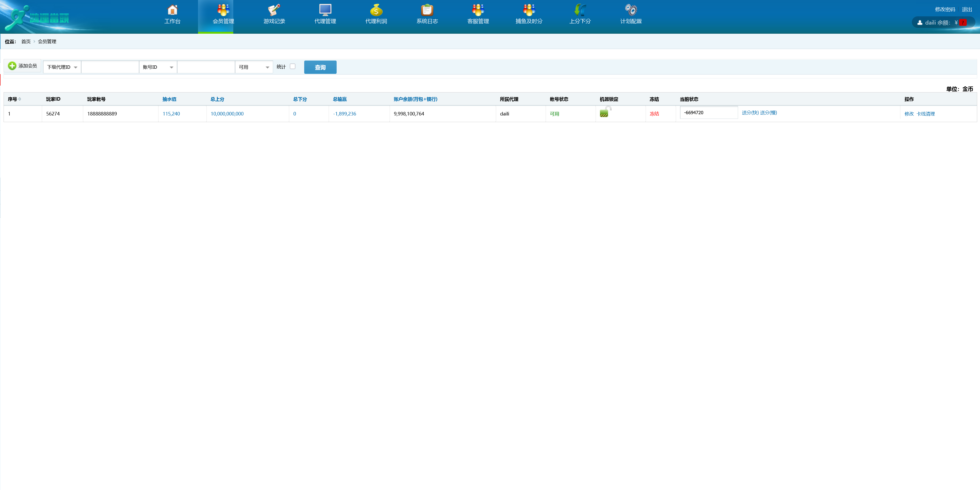Expand the 可用 status dropdown
Screen dimensions: 980x490
tap(254, 67)
